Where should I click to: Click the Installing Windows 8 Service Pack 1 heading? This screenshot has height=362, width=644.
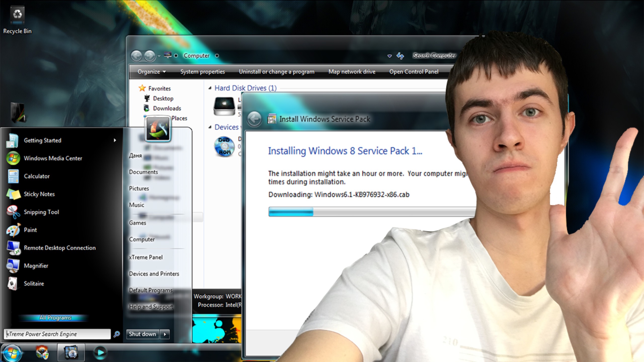click(345, 151)
